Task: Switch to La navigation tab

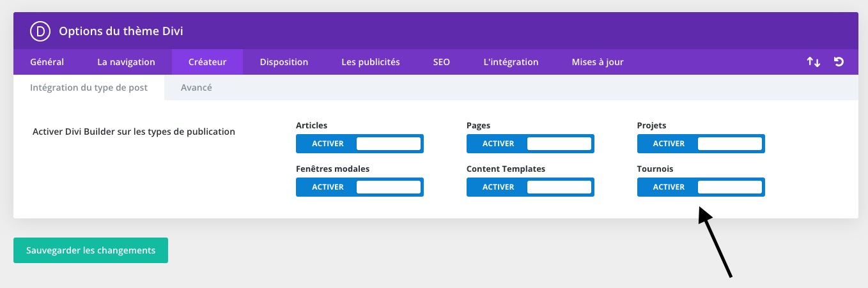Action: [126, 62]
